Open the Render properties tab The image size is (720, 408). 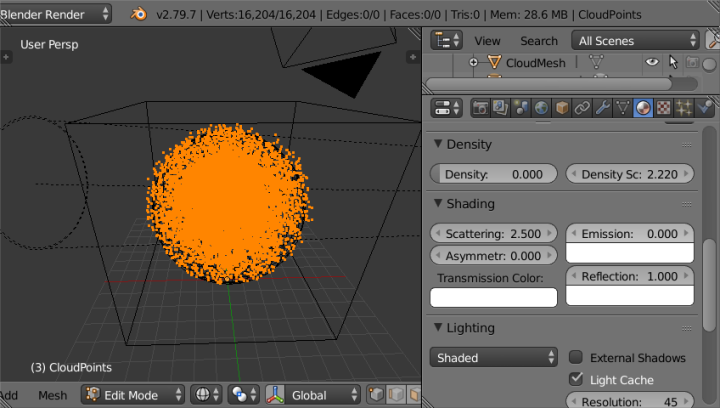[x=480, y=108]
